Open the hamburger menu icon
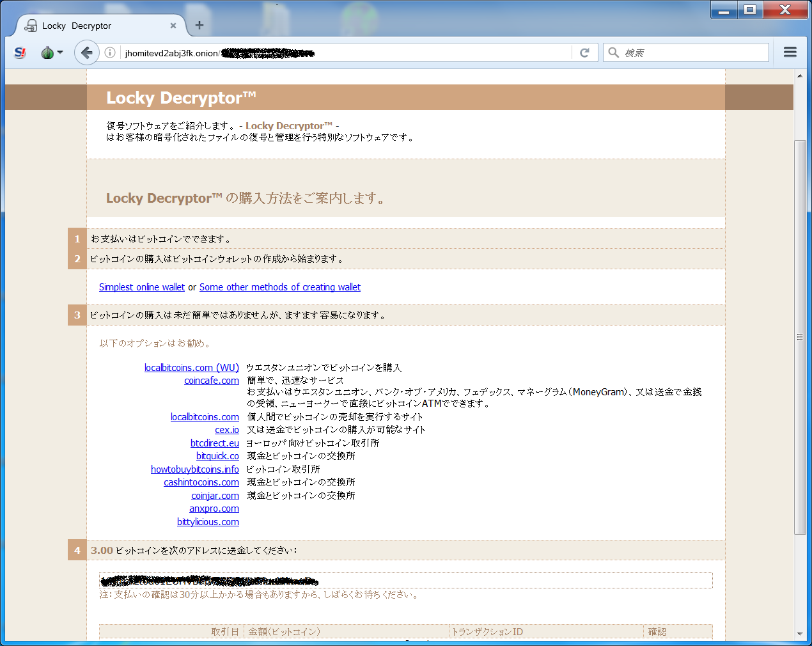Viewport: 812px width, 646px height. click(x=790, y=52)
